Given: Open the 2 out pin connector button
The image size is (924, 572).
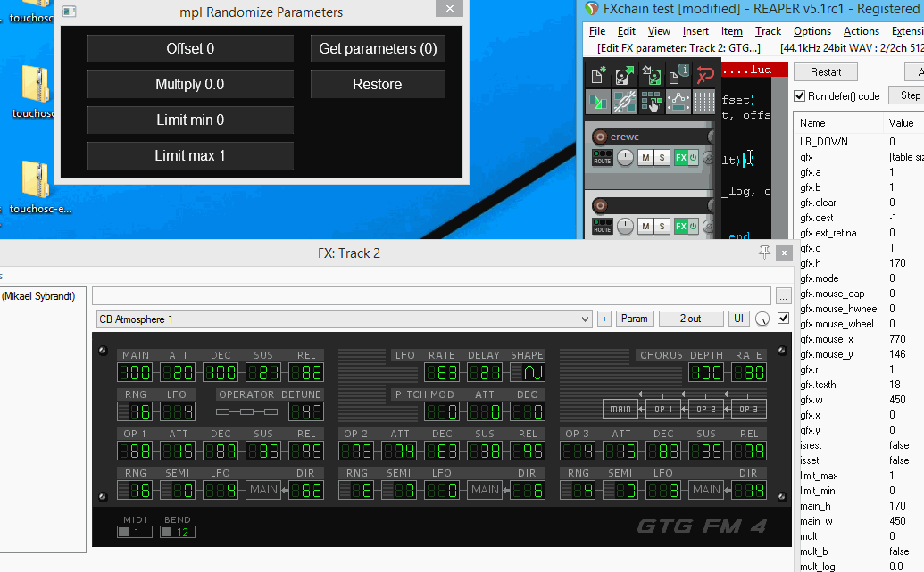Looking at the screenshot, I should [x=691, y=319].
